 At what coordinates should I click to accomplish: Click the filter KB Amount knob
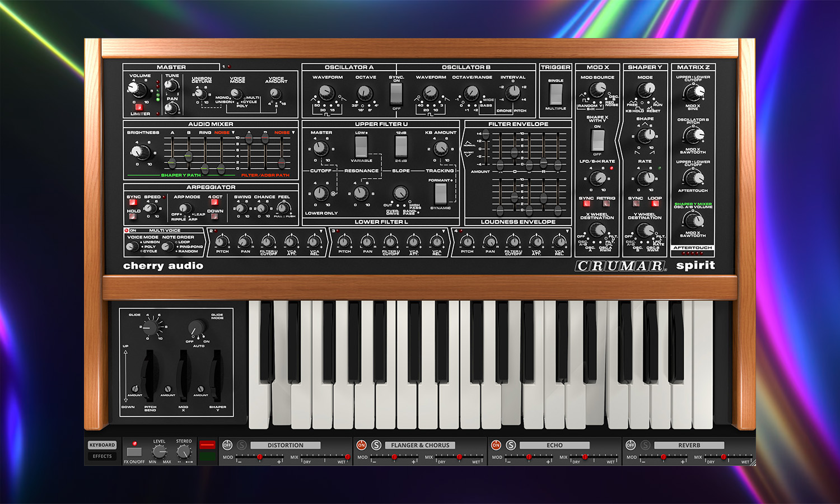click(441, 148)
